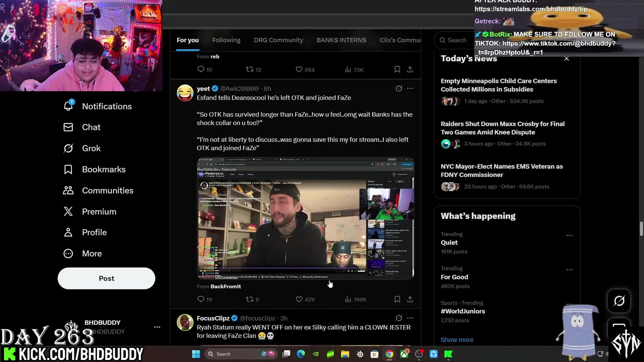Ask Grok about FocusClipz post
The image size is (644, 362).
[398, 318]
